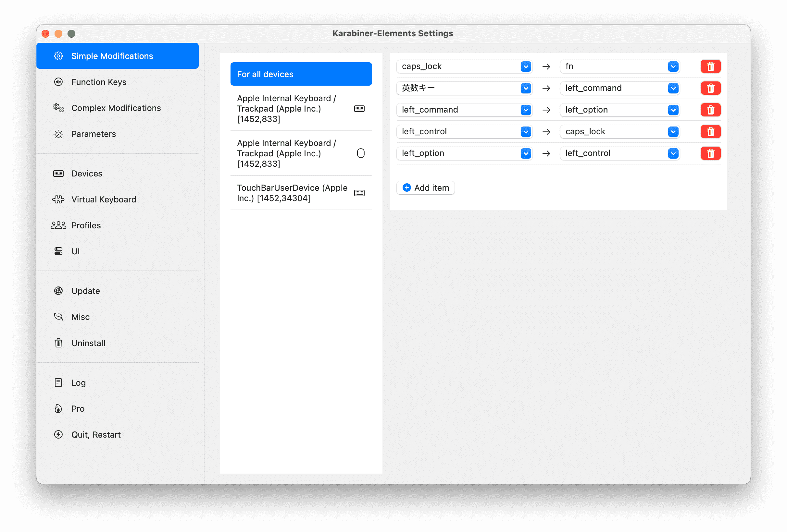Select second Apple Internal Keyboard / Trackpad entry
The height and width of the screenshot is (532, 787).
[x=301, y=153]
